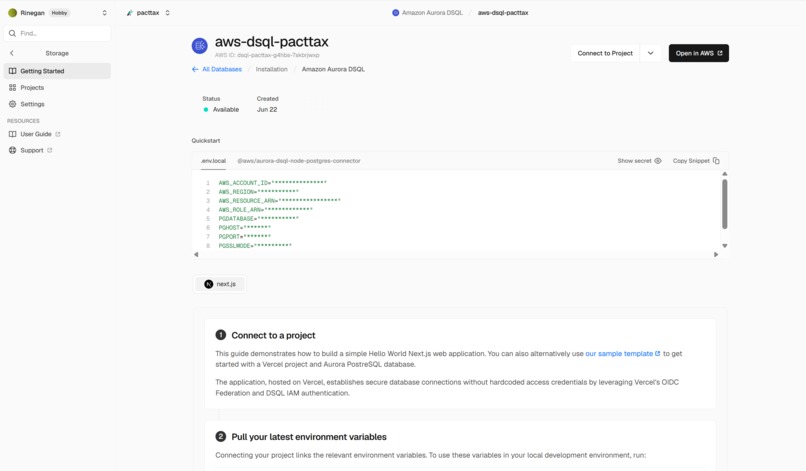Focus the Find search field
Viewport: 806px width, 471px height.
tap(57, 33)
